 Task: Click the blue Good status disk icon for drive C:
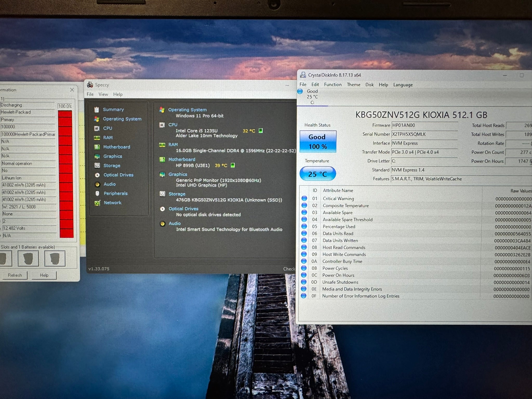point(300,91)
